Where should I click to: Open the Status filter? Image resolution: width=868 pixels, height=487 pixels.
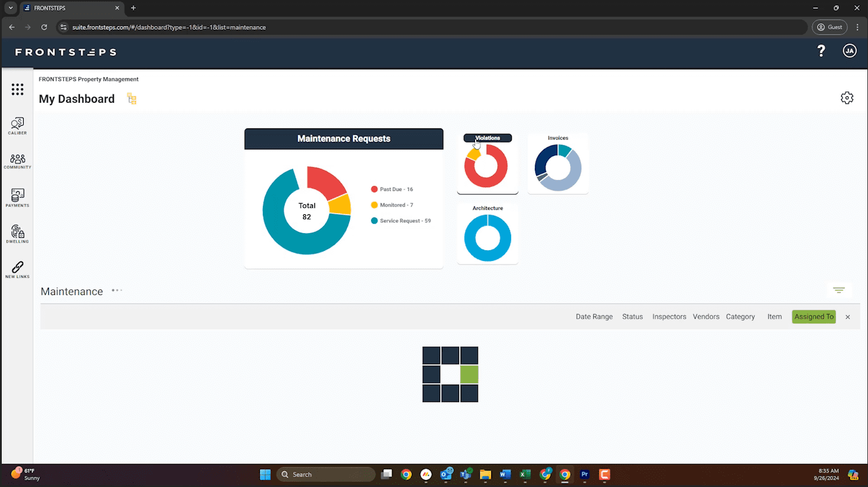pyautogui.click(x=632, y=317)
